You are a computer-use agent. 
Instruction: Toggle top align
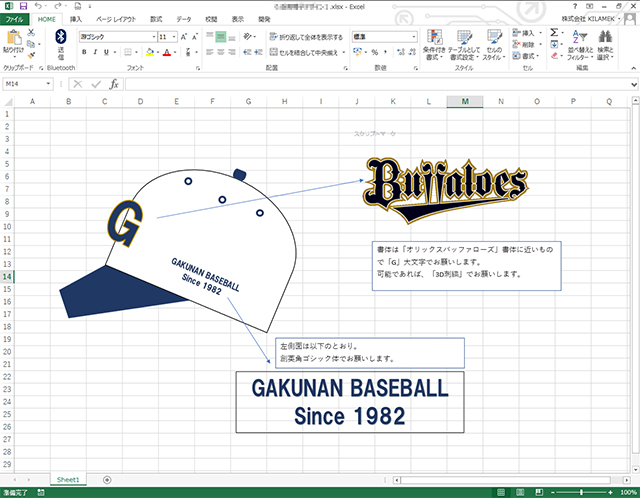[x=210, y=37]
